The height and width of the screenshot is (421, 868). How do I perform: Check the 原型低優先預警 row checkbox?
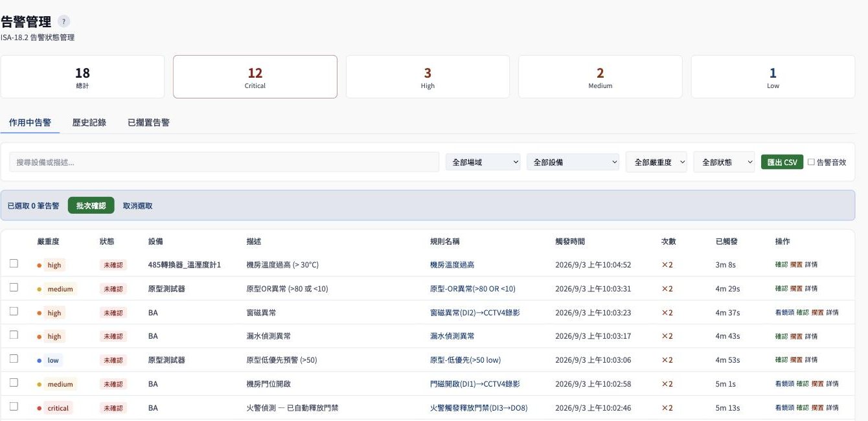14,359
